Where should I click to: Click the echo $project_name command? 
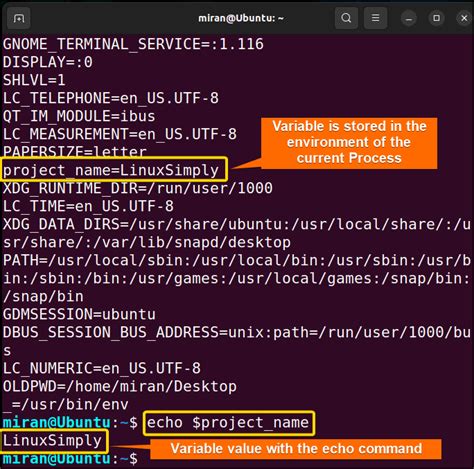click(x=228, y=423)
